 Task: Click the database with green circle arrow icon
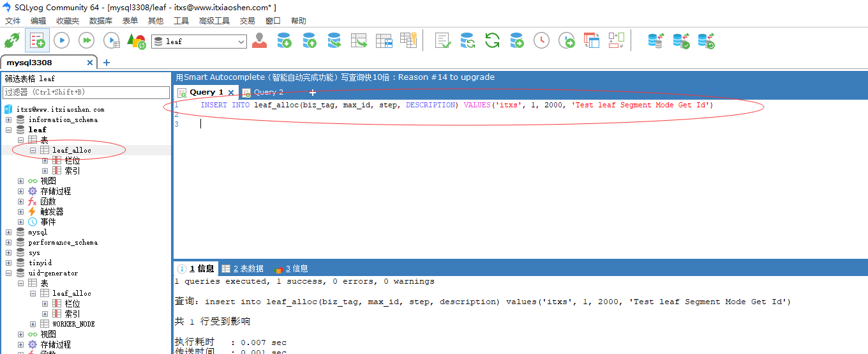pos(517,41)
